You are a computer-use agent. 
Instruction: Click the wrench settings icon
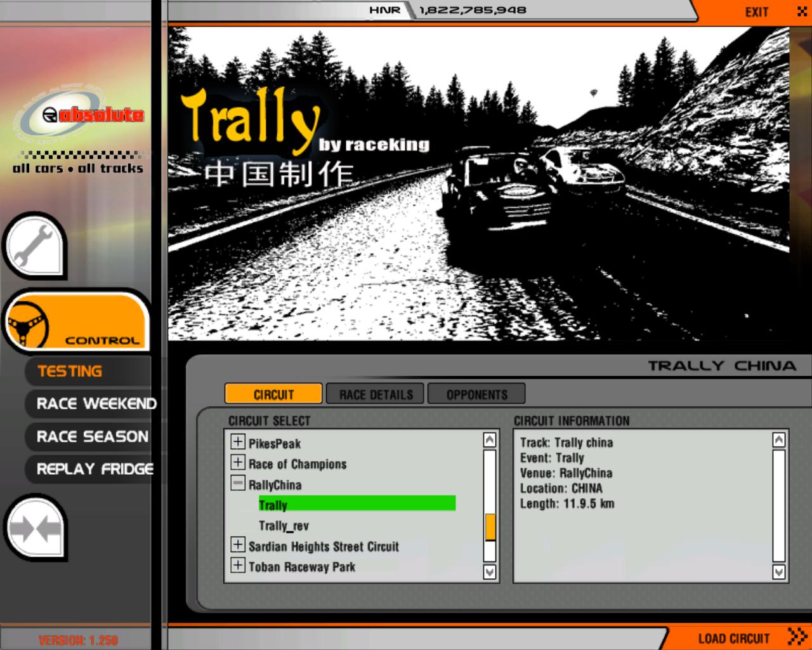[x=34, y=246]
